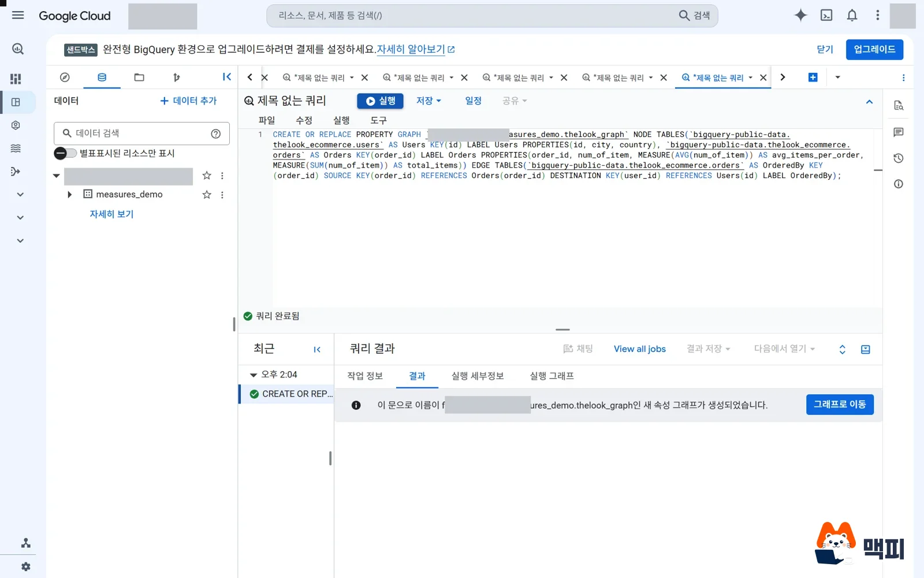
Task: Collapse the query editor with the chevron
Action: [869, 102]
